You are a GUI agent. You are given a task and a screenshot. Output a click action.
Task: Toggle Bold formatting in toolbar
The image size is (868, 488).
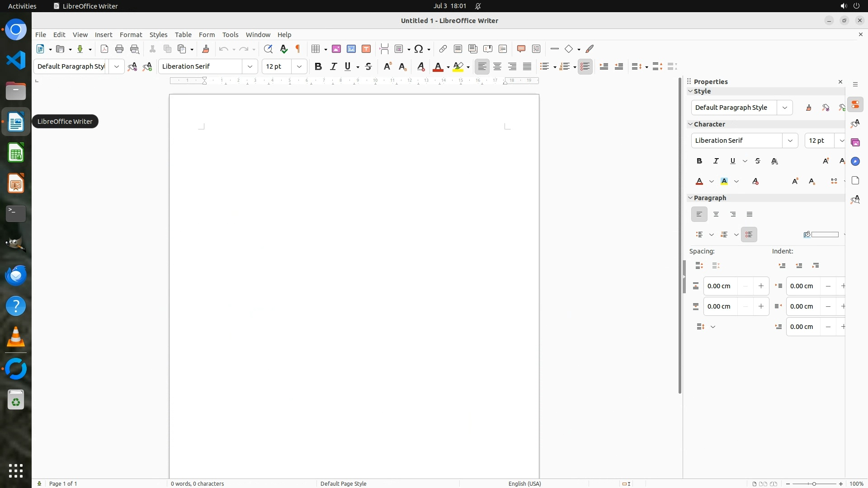[318, 66]
